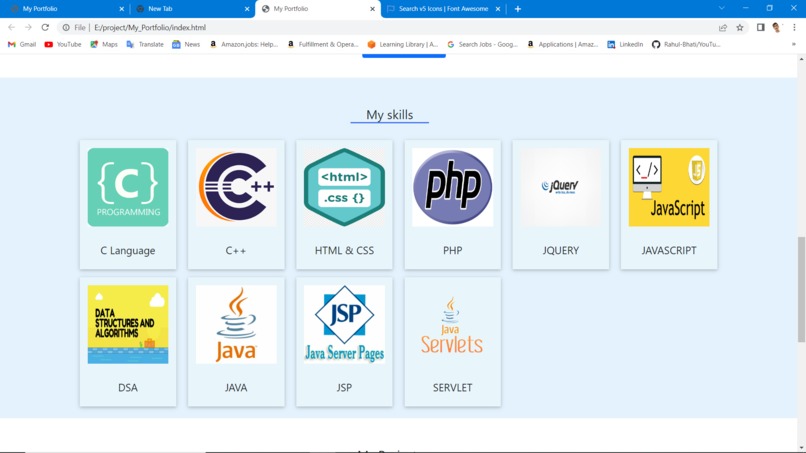Click the DSA label

[128, 388]
